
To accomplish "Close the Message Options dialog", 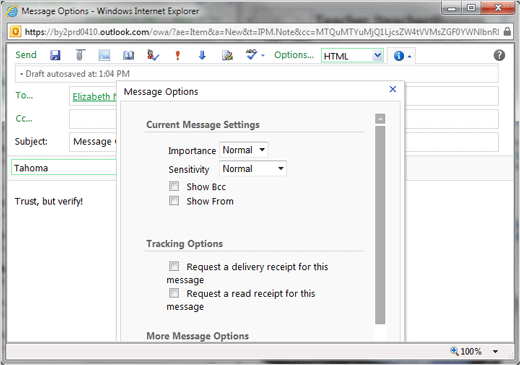I will (x=393, y=89).
